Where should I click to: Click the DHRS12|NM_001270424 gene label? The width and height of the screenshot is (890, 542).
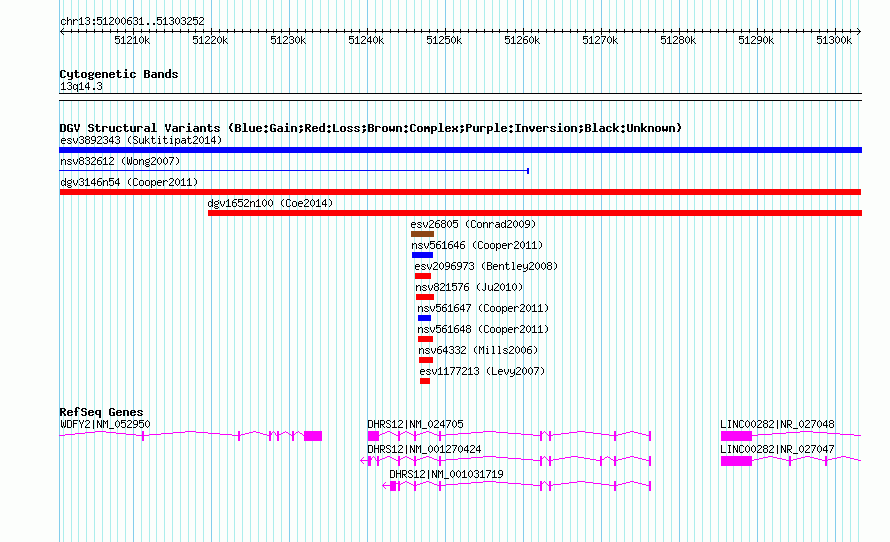point(424,449)
